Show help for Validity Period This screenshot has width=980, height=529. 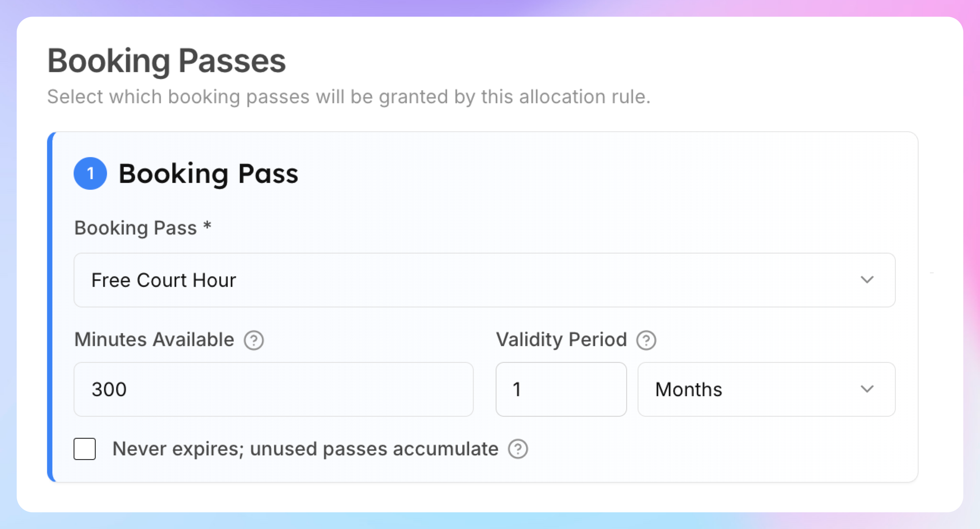tap(646, 340)
